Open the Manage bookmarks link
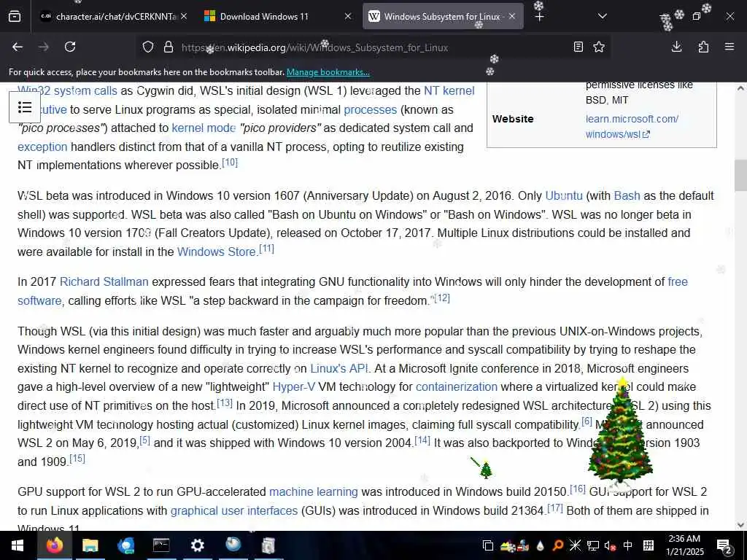Image resolution: width=747 pixels, height=560 pixels. coord(328,72)
